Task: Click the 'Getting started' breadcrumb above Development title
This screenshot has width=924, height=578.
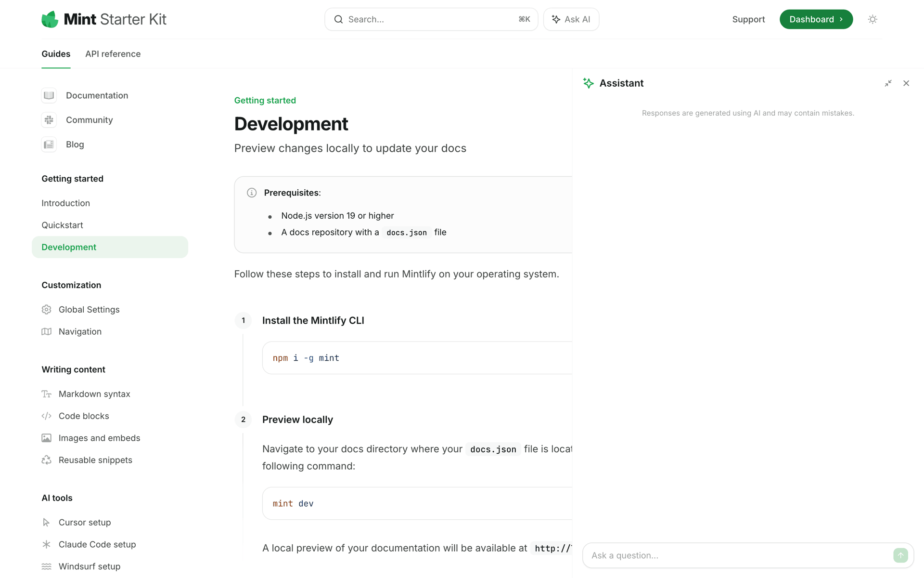Action: click(265, 101)
